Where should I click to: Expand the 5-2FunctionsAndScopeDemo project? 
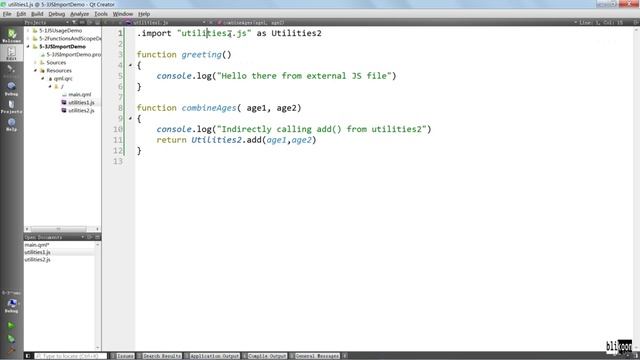tap(28, 38)
